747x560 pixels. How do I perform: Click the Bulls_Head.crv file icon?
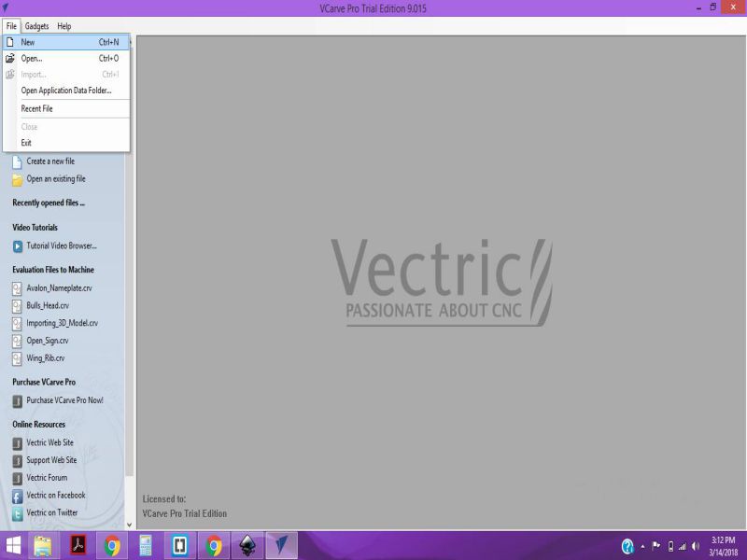pos(17,306)
